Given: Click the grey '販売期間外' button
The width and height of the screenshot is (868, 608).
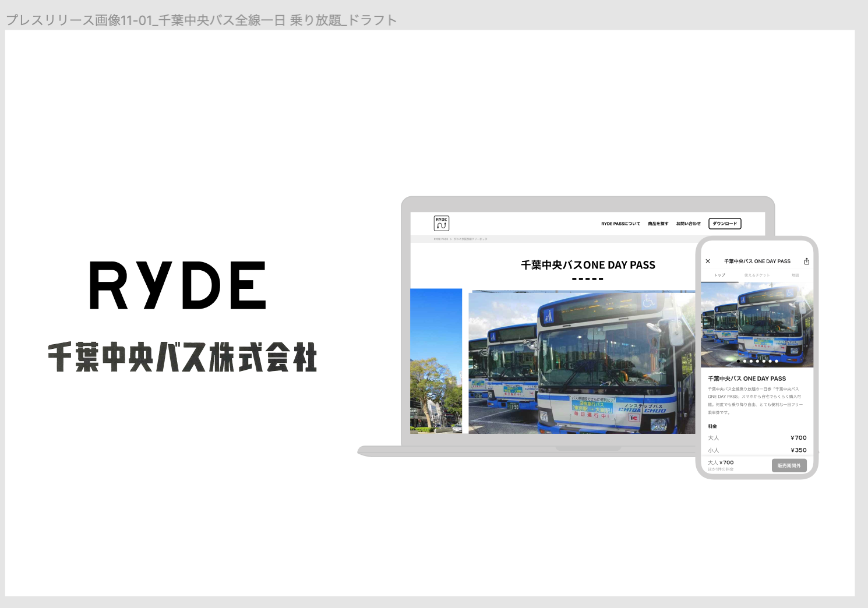Looking at the screenshot, I should pyautogui.click(x=789, y=465).
